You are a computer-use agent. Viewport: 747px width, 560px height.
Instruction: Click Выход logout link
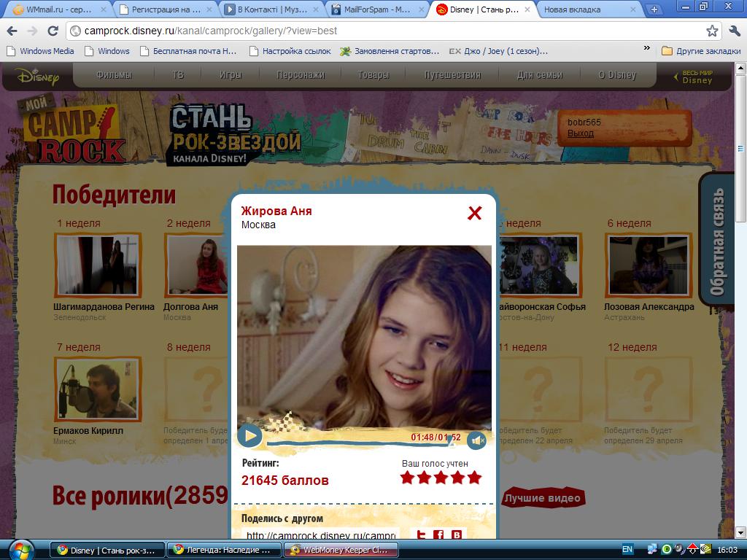(x=580, y=133)
